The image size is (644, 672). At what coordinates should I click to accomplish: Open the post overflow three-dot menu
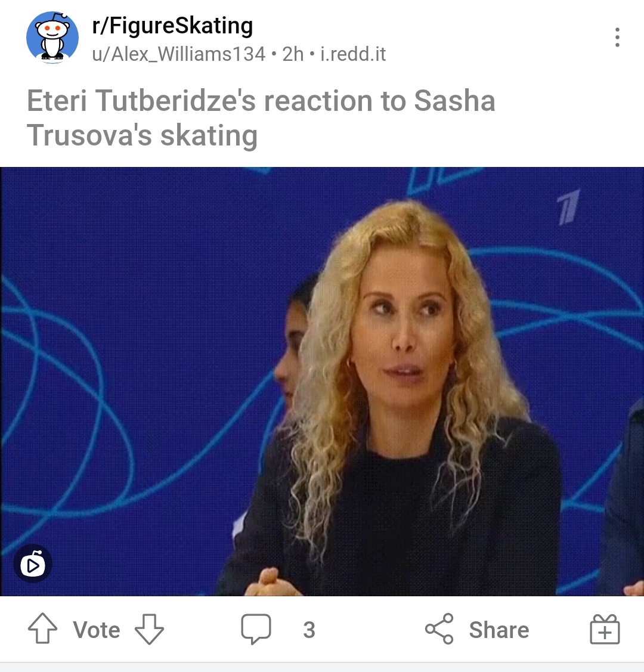point(617,38)
